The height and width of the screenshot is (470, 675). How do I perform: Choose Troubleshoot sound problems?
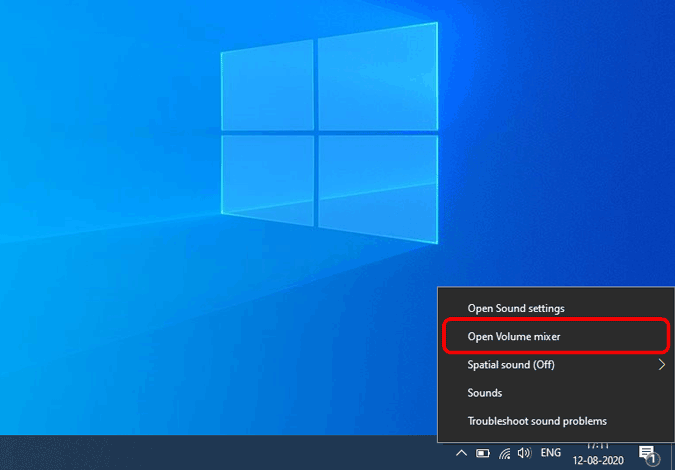537,421
